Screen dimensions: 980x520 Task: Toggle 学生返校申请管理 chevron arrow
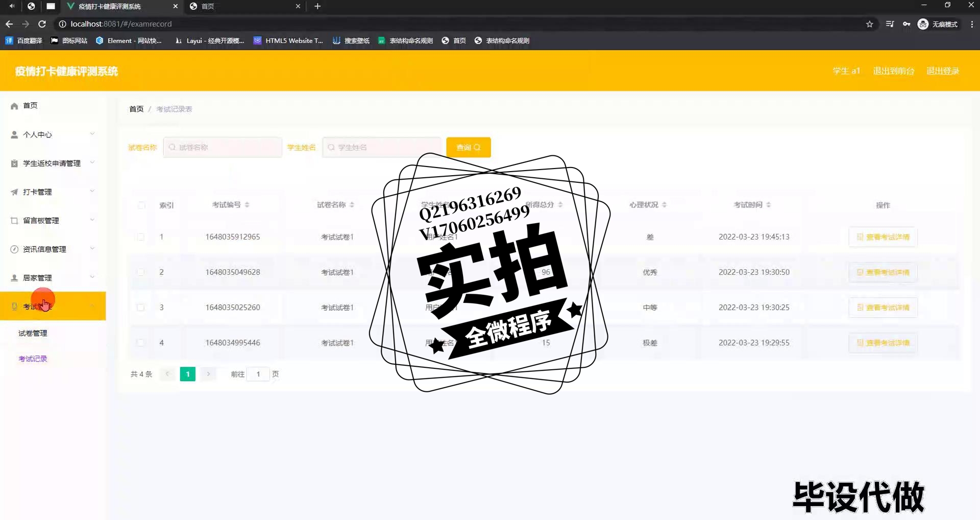[x=92, y=162]
